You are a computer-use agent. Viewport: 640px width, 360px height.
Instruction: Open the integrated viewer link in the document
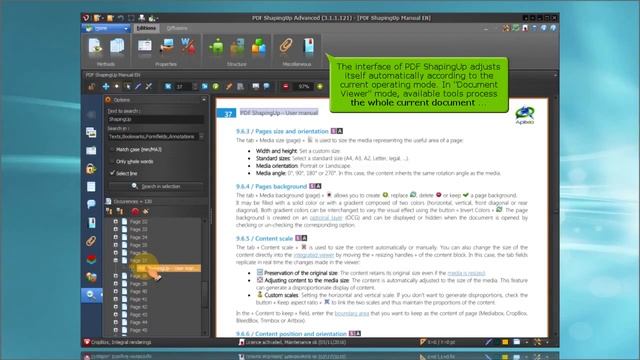click(x=313, y=255)
